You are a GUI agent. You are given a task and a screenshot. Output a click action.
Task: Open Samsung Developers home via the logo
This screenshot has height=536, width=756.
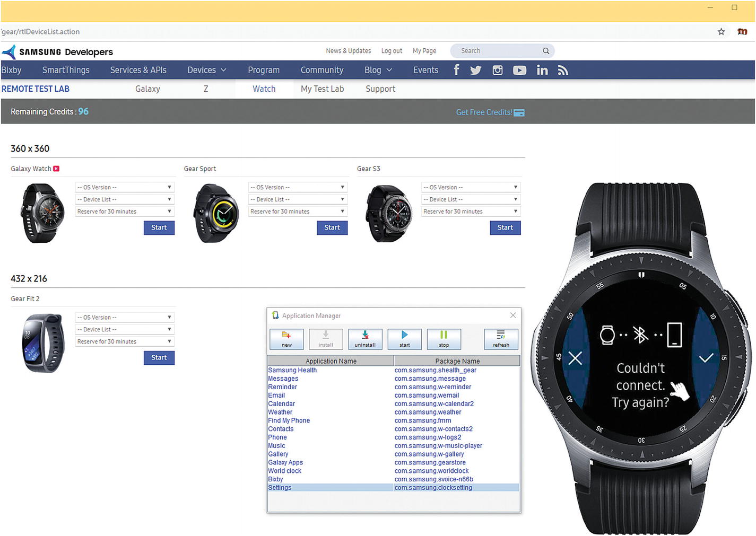click(x=57, y=52)
